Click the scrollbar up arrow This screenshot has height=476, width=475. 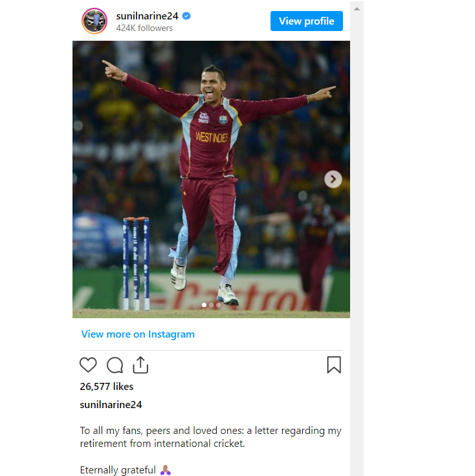coord(357,9)
